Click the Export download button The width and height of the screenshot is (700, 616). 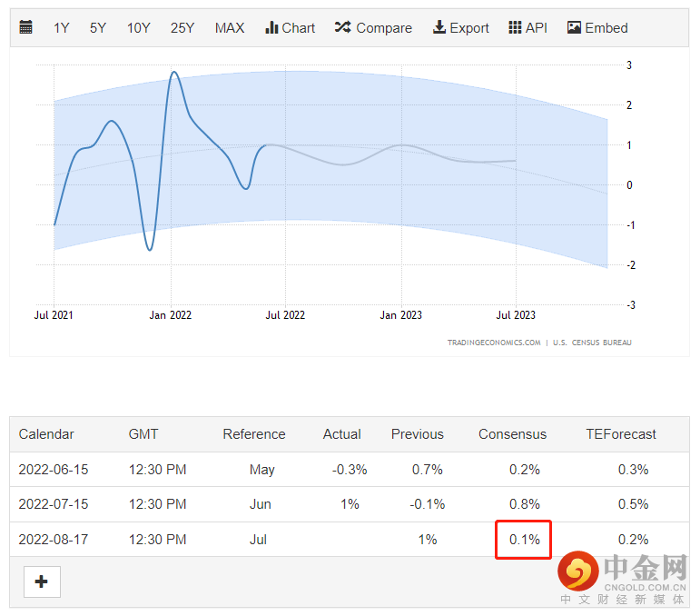(460, 28)
